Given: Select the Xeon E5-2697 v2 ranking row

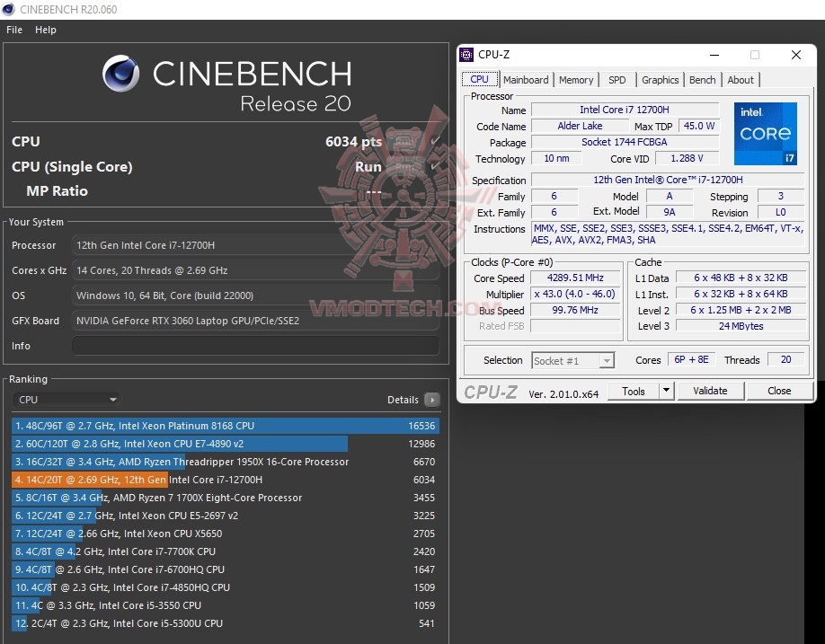Looking at the screenshot, I should (226, 516).
